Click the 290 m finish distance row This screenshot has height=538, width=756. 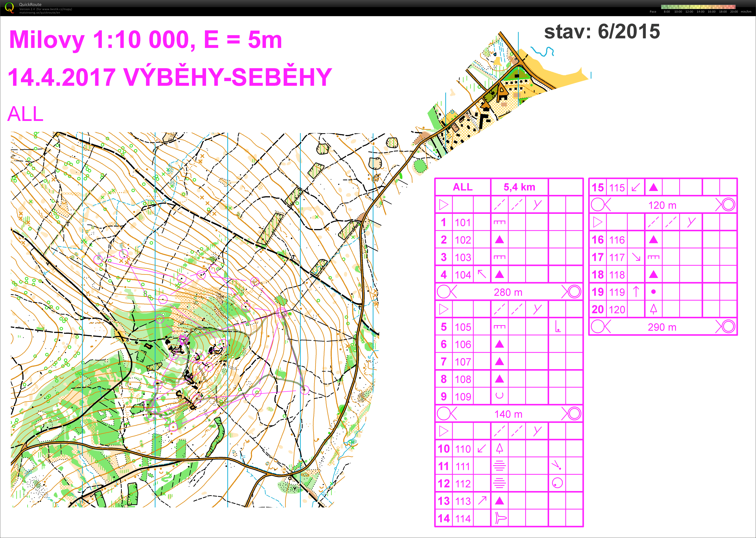coord(663,327)
